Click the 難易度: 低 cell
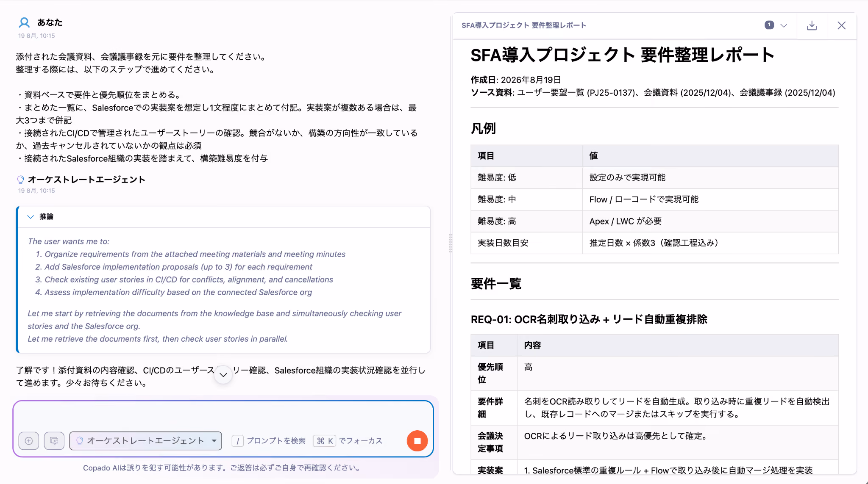This screenshot has width=868, height=484. coord(527,178)
